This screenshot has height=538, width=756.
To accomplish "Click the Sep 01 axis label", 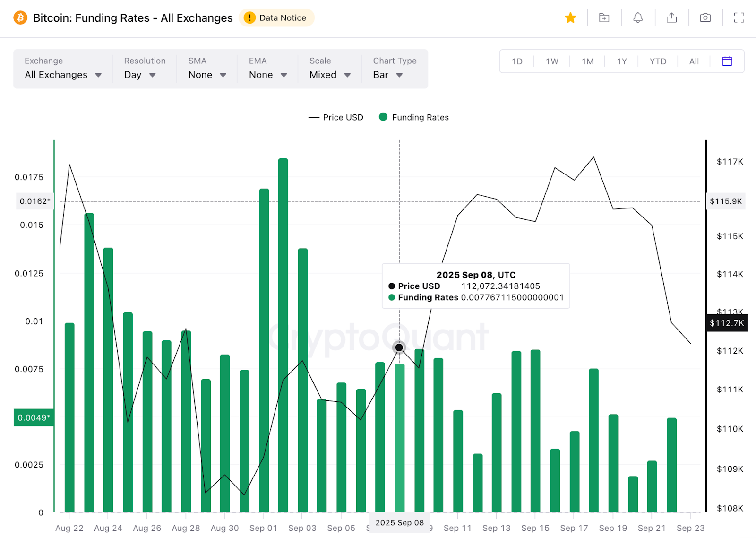I will coord(263,528).
